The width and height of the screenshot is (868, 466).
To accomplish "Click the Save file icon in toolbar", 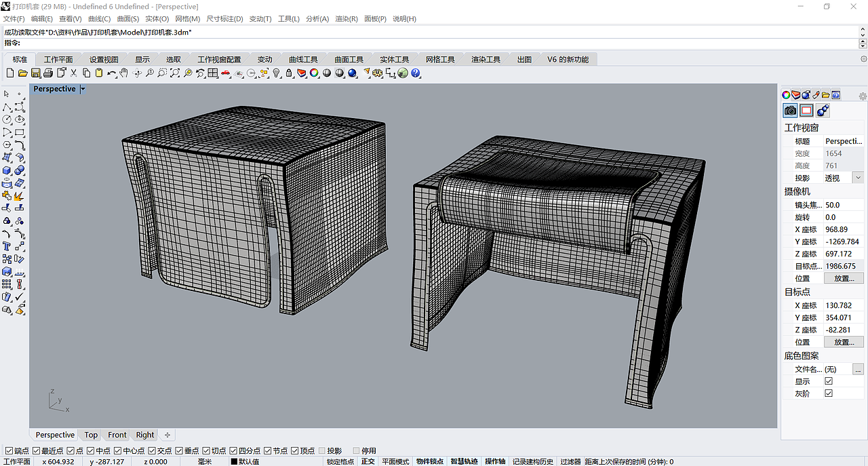I will coord(36,73).
